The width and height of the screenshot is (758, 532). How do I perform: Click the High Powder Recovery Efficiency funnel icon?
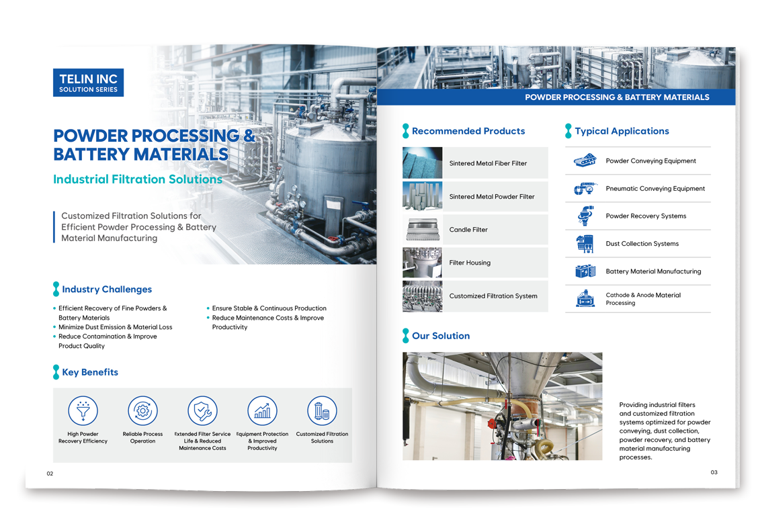[x=83, y=410]
